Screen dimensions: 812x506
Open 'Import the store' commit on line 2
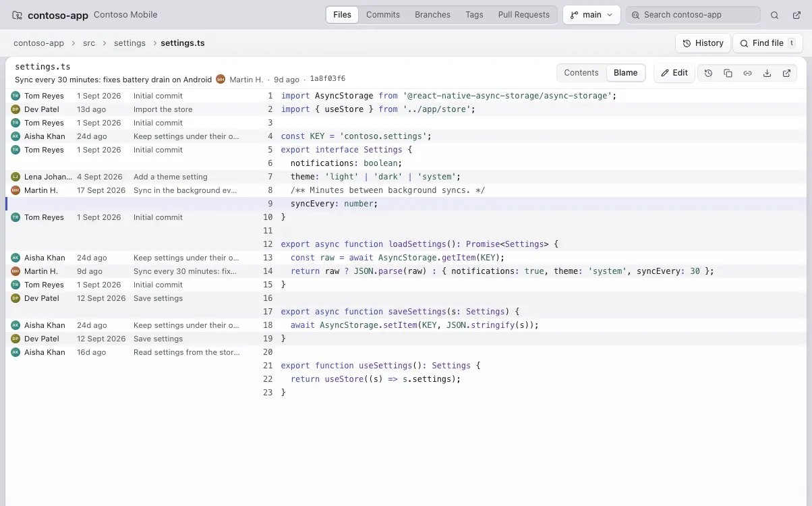point(163,109)
